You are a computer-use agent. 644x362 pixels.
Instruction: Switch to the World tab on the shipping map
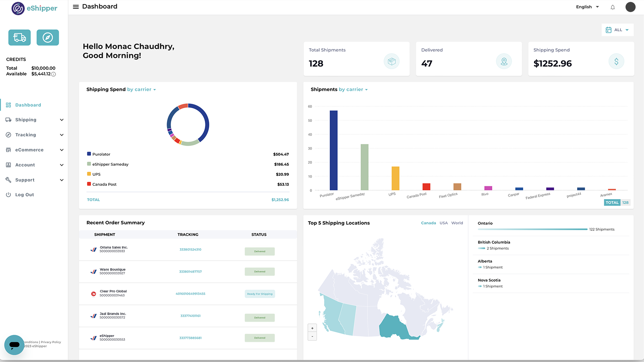(x=457, y=223)
